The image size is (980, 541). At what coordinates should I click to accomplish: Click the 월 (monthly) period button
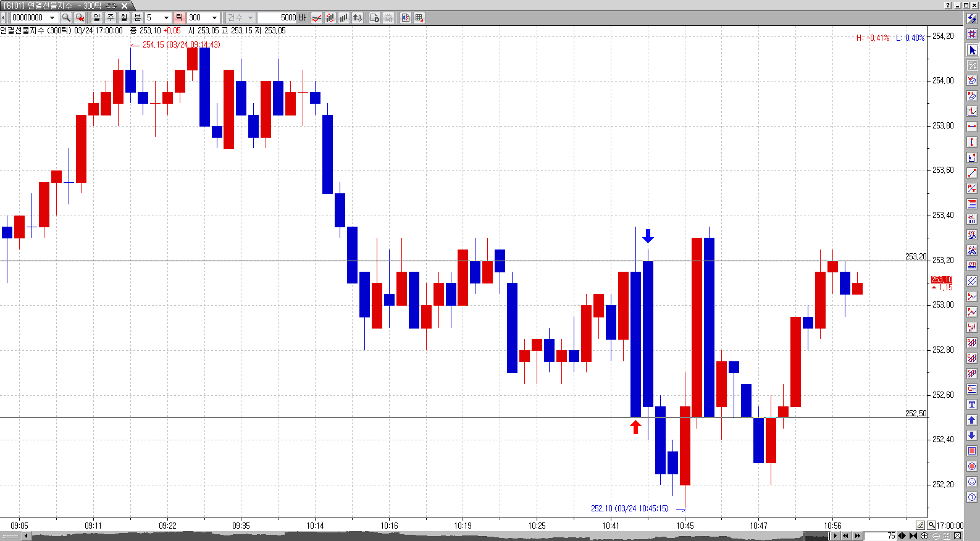point(124,18)
